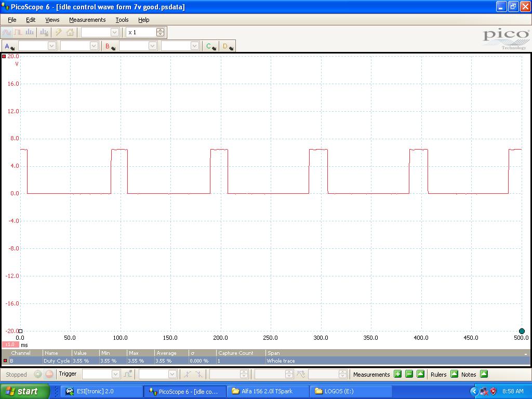Click the red shield security tray icon
532x399 pixels.
[x=494, y=391]
